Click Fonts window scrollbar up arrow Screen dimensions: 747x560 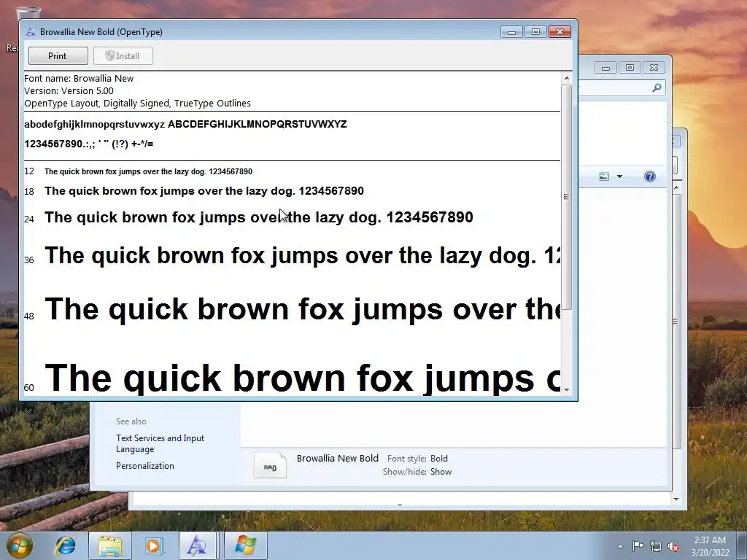676,189
